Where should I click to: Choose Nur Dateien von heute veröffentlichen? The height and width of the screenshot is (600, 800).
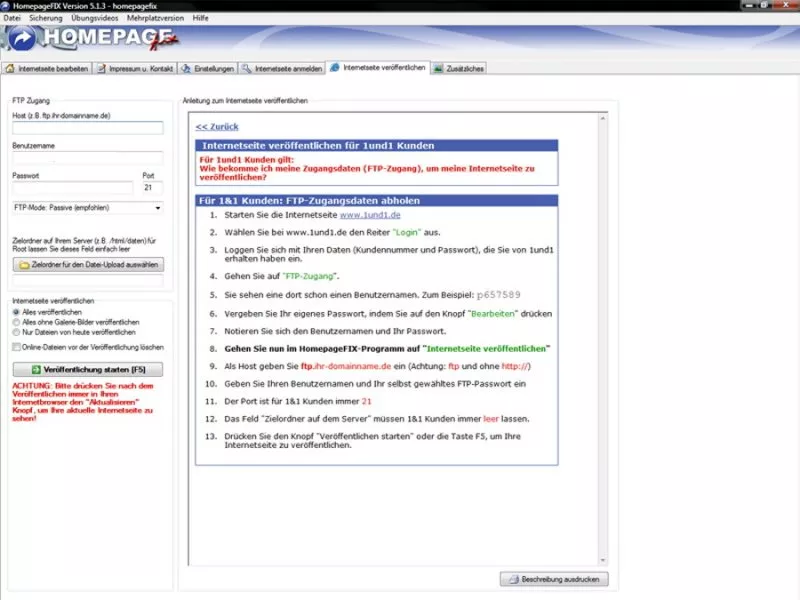point(15,332)
